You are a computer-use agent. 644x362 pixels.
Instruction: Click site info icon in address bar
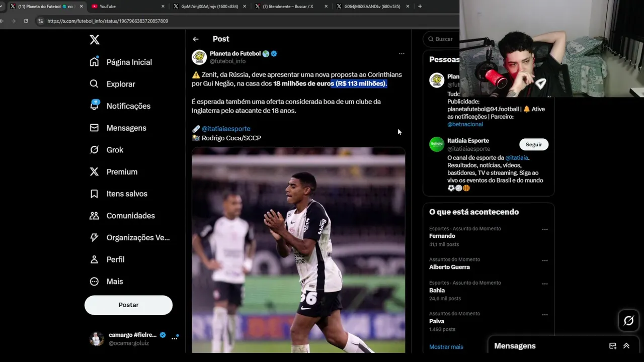40,21
